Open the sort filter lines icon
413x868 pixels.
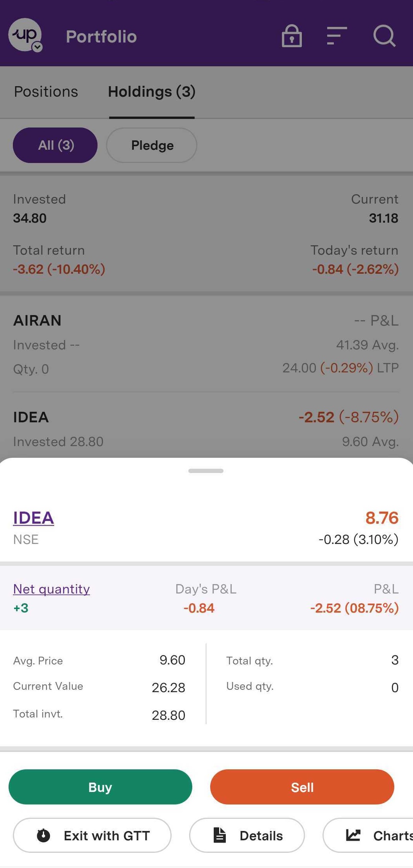(337, 36)
